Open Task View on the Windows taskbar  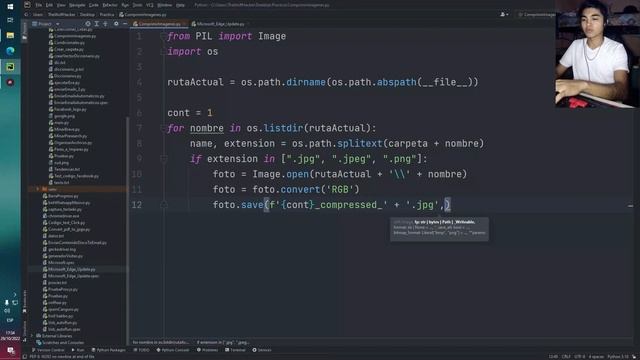[10, 20]
